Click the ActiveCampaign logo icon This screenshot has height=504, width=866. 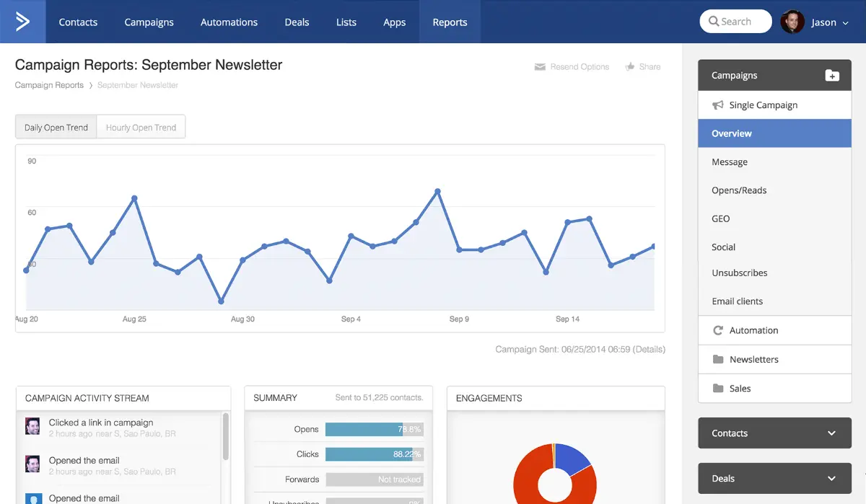pyautogui.click(x=22, y=21)
